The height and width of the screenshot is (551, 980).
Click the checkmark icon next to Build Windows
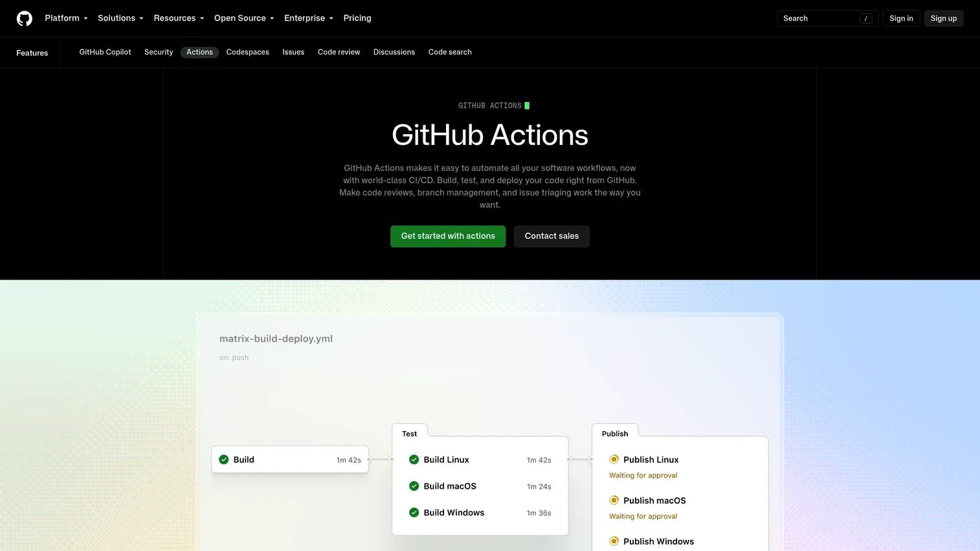pos(414,513)
